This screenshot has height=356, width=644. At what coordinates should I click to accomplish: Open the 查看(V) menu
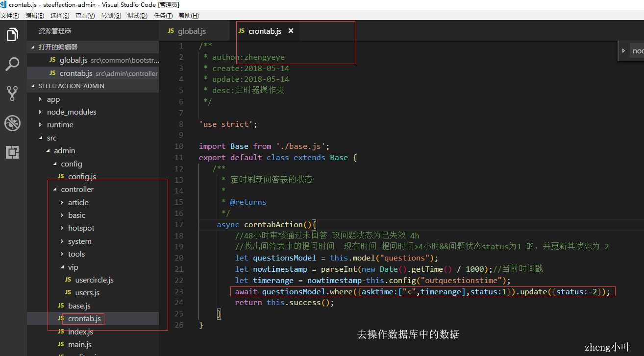click(x=85, y=16)
